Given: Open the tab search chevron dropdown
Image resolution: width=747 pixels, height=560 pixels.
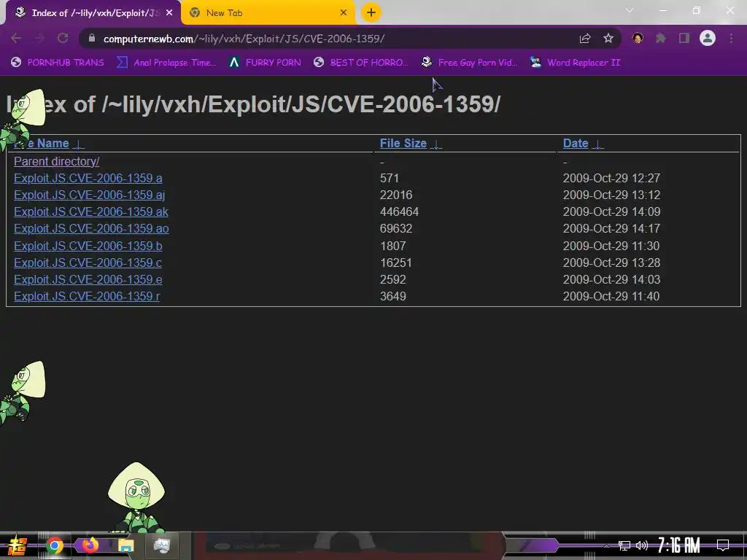Looking at the screenshot, I should coord(630,10).
